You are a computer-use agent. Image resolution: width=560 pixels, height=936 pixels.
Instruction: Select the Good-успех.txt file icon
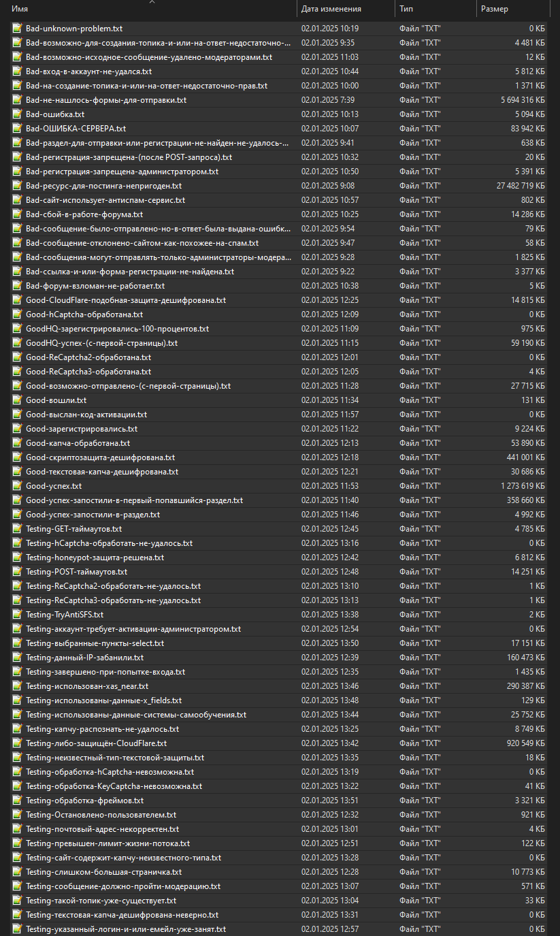[17, 486]
